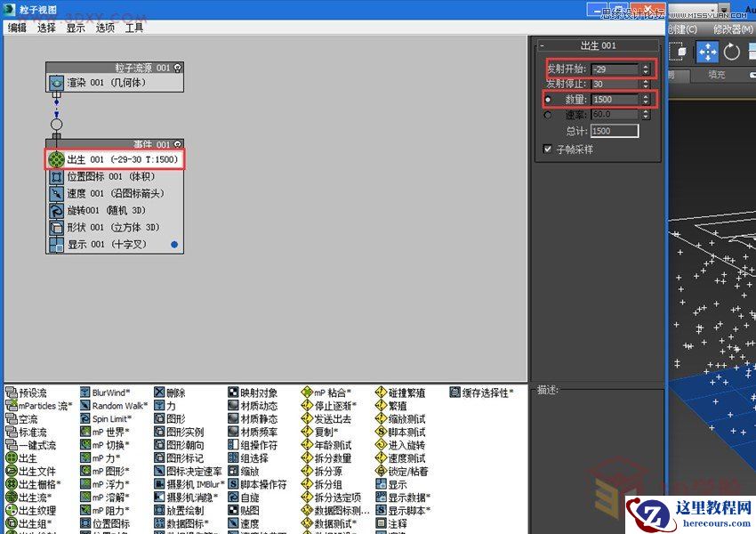This screenshot has width=756, height=534.
Task: Select the Move tool in 3ds Max toolbar
Action: point(707,52)
